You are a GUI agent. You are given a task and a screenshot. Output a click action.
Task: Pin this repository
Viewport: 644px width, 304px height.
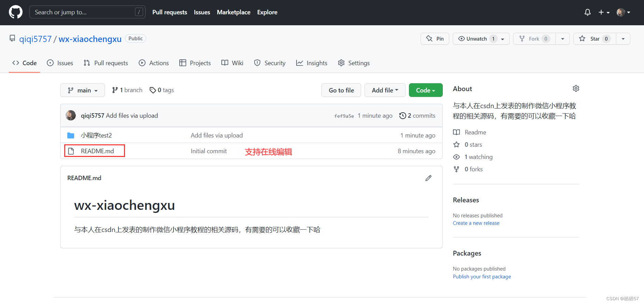435,39
